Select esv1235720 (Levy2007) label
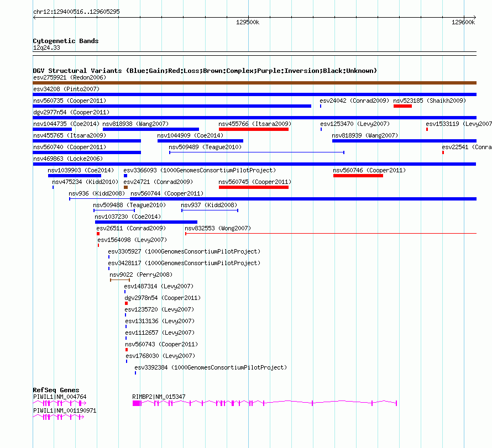 (x=159, y=309)
